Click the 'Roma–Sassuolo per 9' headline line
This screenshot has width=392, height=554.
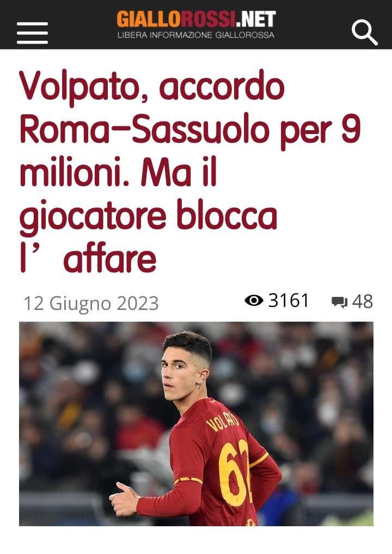click(190, 130)
